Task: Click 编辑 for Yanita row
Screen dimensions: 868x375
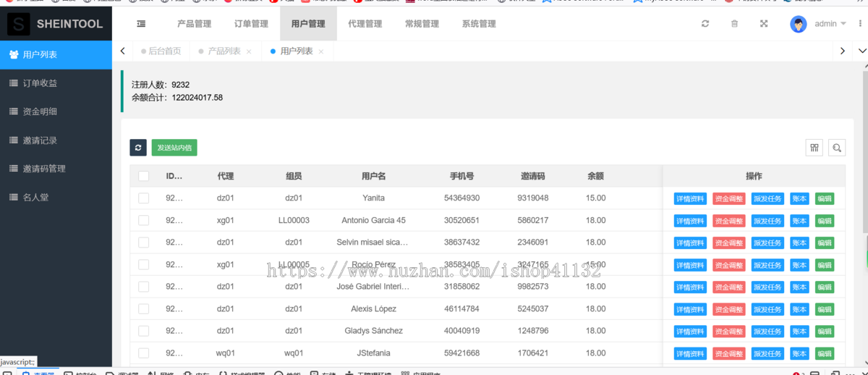Action: (825, 199)
